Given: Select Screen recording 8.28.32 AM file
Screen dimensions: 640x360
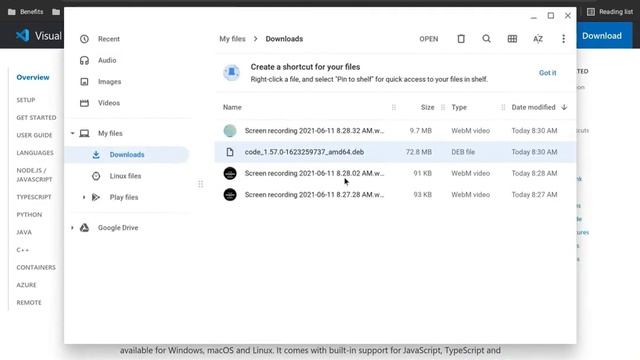Looking at the screenshot, I should click(395, 131).
